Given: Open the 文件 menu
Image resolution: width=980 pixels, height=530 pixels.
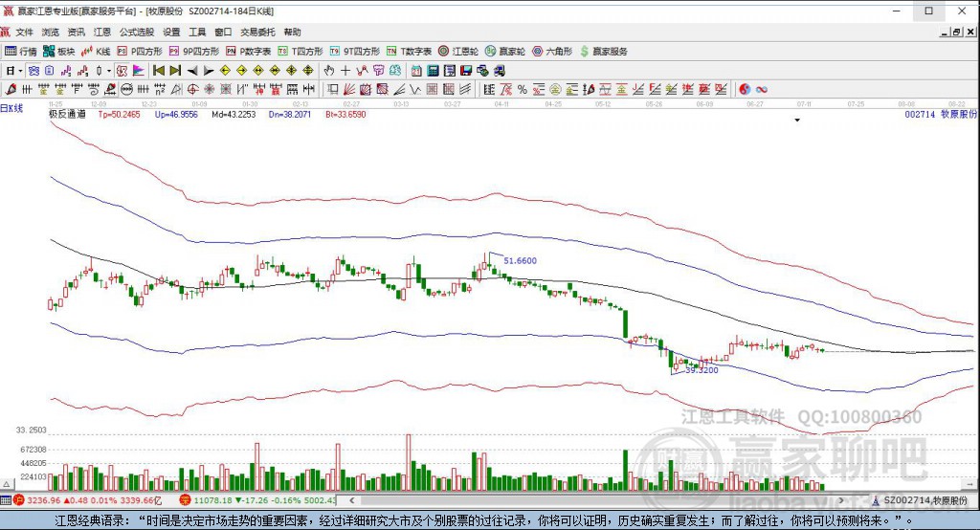Looking at the screenshot, I should (24, 32).
